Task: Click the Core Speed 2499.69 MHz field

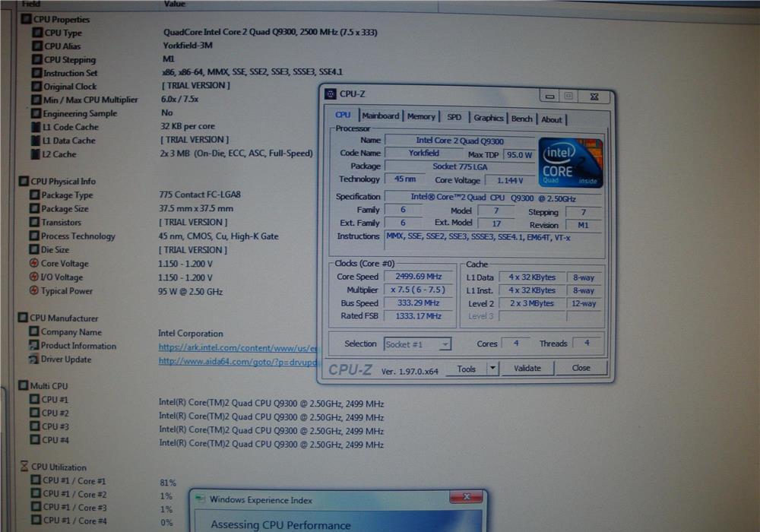Action: pyautogui.click(x=418, y=277)
